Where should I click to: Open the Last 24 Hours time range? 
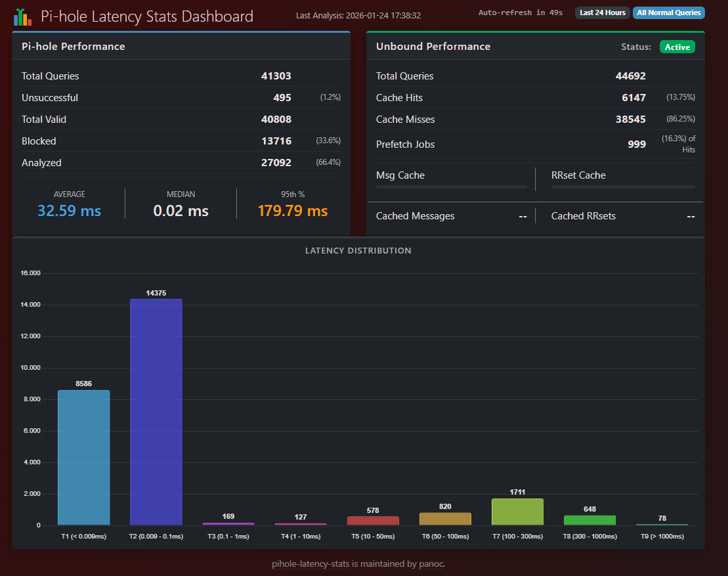pos(602,12)
